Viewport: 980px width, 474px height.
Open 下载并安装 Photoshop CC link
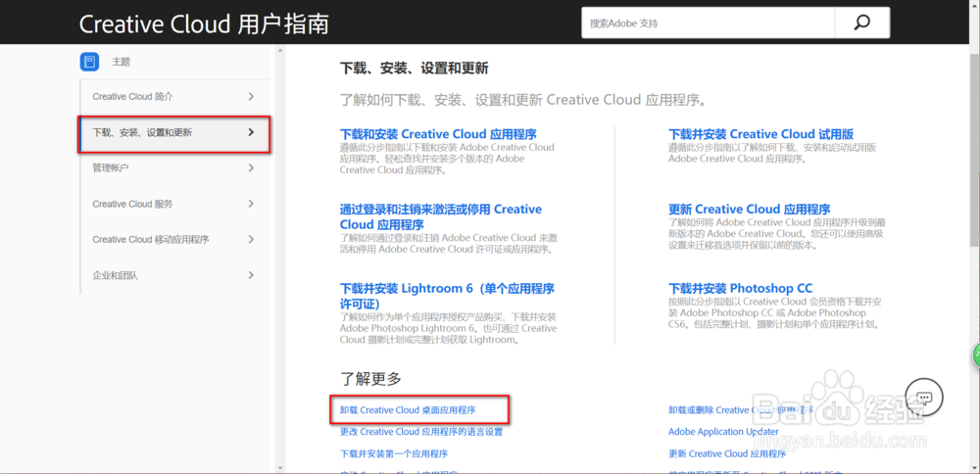point(741,289)
